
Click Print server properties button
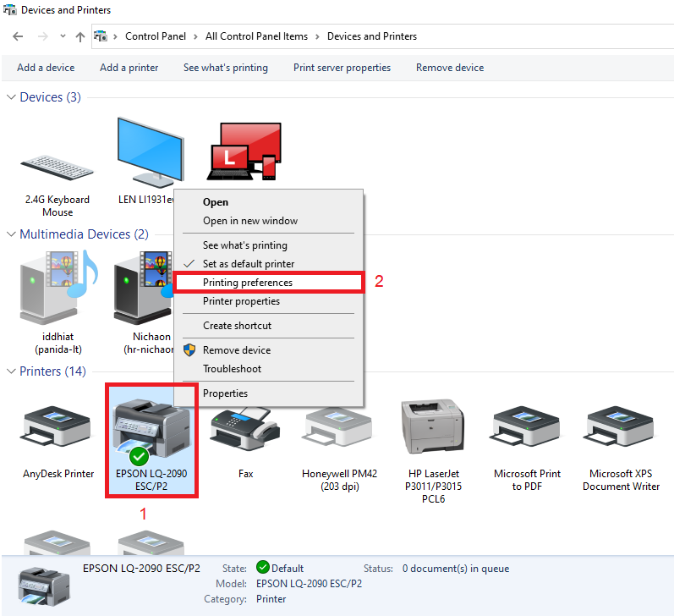pyautogui.click(x=342, y=68)
